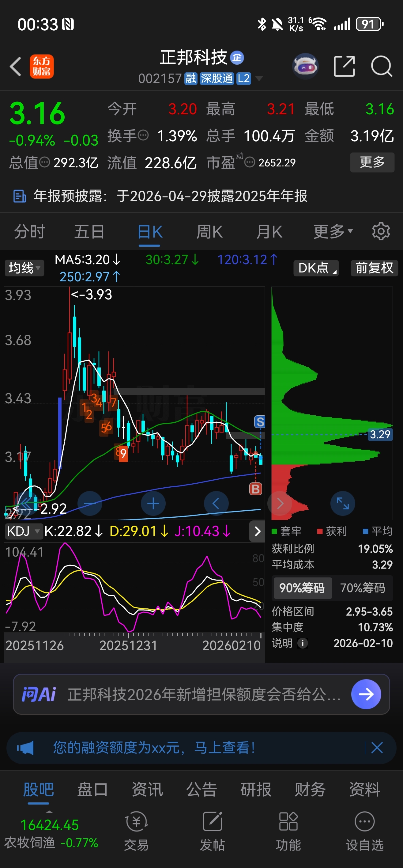
Task: Tap the 3.29 average cost marker
Action: coord(380,434)
